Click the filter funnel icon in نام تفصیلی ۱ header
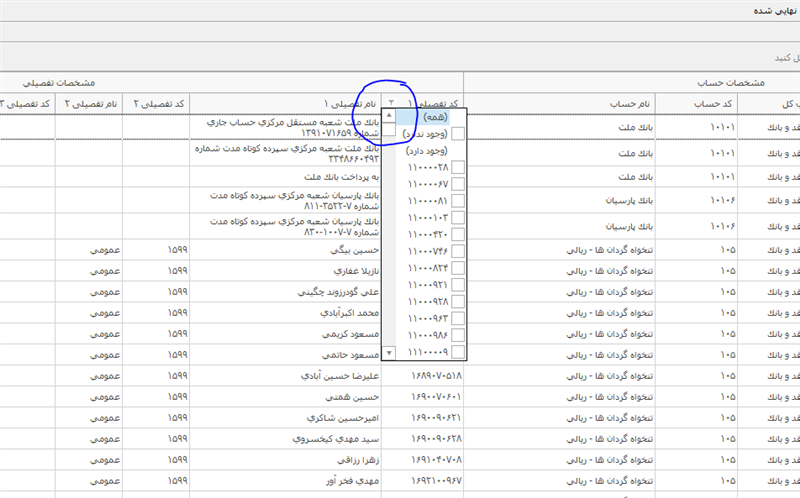800x498 pixels. (x=392, y=104)
